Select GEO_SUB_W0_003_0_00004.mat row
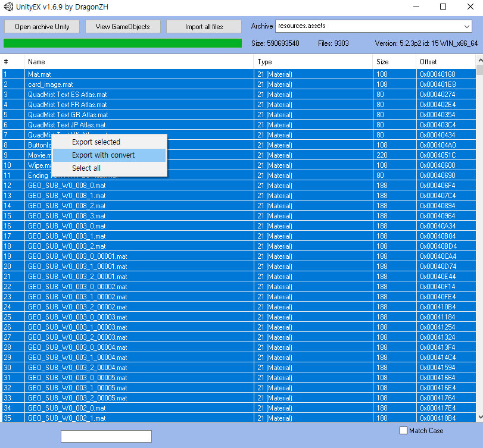The height and width of the screenshot is (448, 483). click(x=239, y=347)
